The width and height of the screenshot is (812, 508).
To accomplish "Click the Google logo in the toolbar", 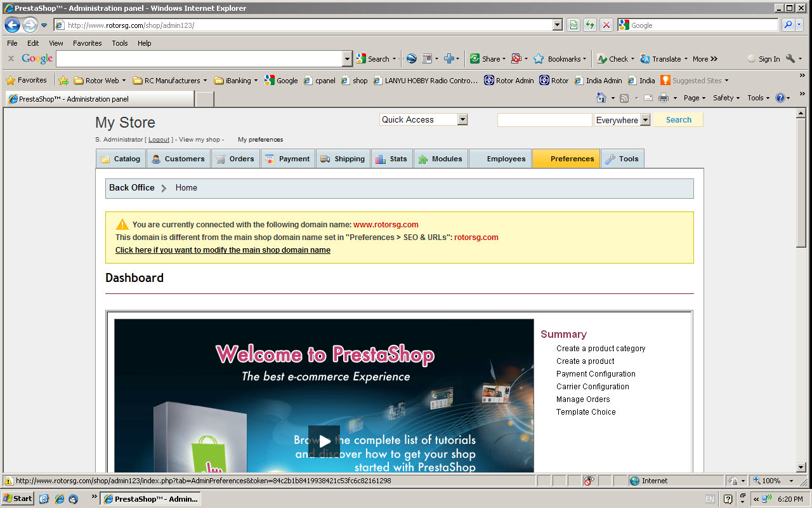I will 37,58.
